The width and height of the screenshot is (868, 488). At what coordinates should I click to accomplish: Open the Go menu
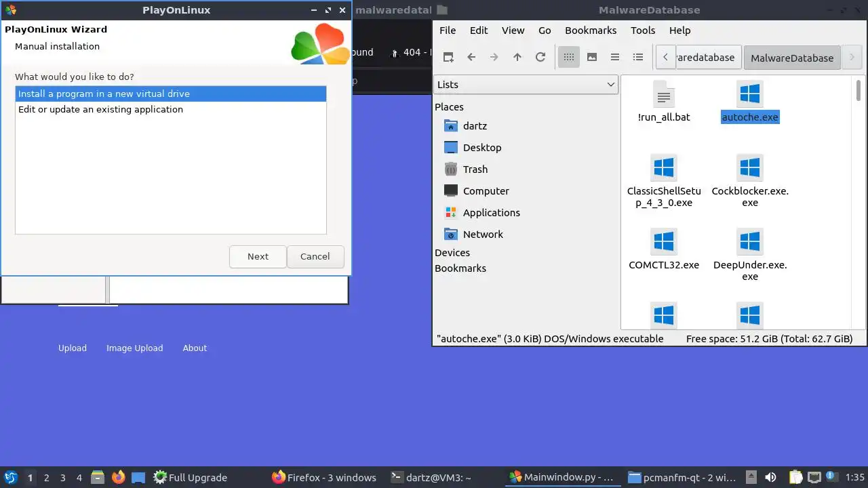[x=545, y=30]
